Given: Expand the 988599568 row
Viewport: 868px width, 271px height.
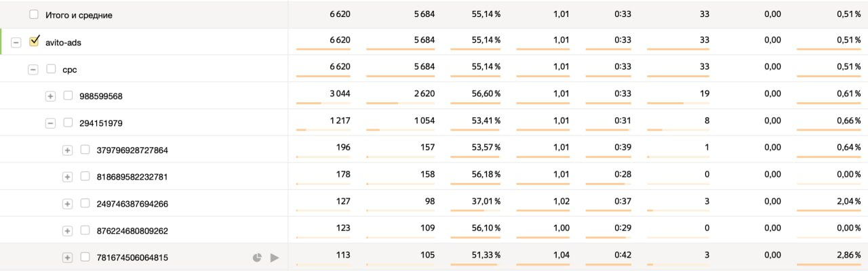Looking at the screenshot, I should 50,96.
